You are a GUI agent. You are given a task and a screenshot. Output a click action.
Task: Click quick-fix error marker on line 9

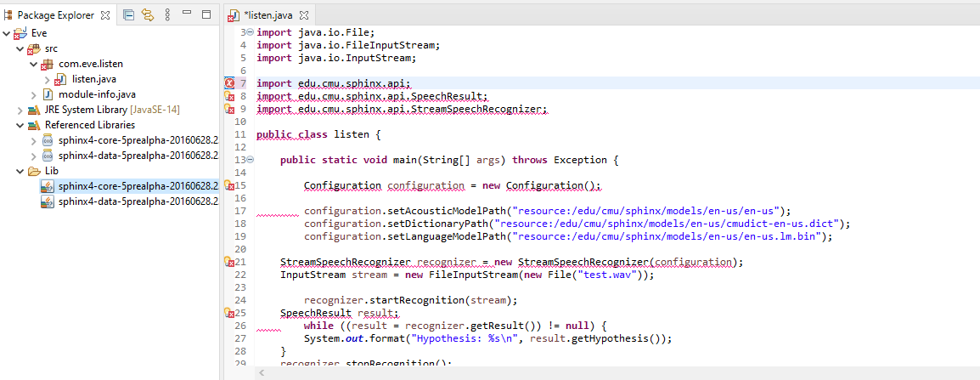[x=228, y=109]
